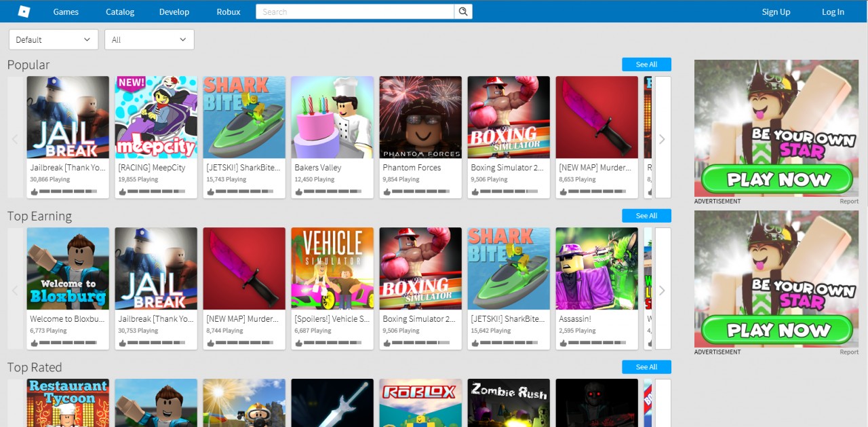Click Phantom Forces rating bar
Image resolution: width=868 pixels, height=427 pixels.
421,192
